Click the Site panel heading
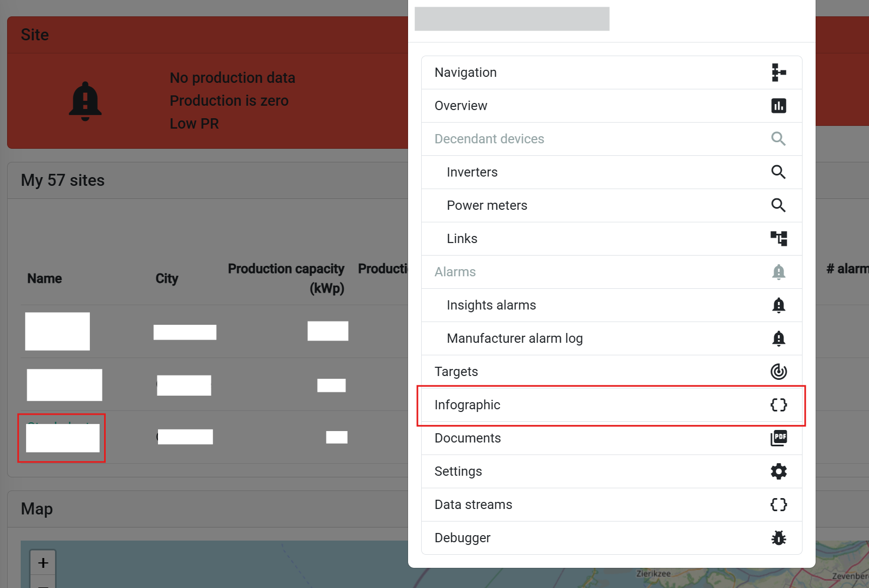The image size is (869, 588). pyautogui.click(x=35, y=35)
